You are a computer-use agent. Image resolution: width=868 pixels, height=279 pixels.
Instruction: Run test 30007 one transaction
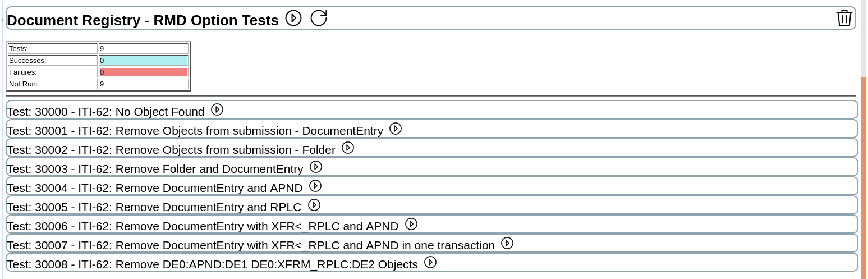pos(507,244)
